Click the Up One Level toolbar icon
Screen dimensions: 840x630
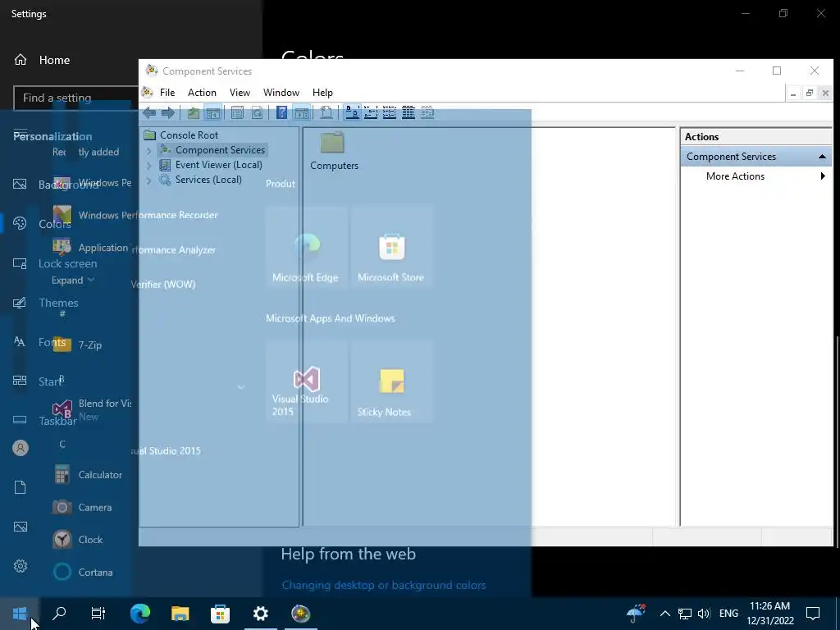click(x=194, y=112)
